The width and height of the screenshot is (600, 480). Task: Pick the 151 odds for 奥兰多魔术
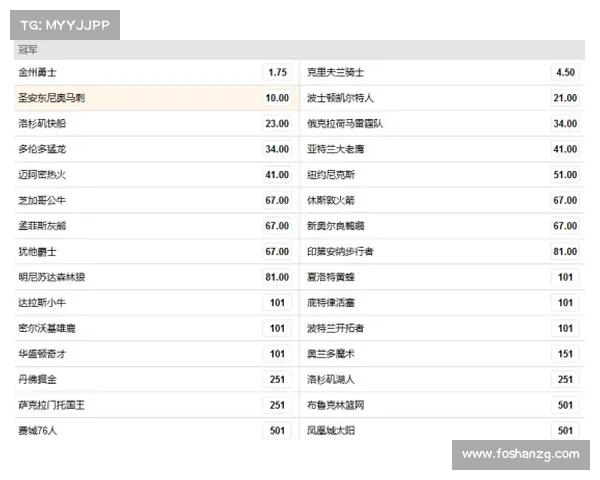[x=565, y=354]
